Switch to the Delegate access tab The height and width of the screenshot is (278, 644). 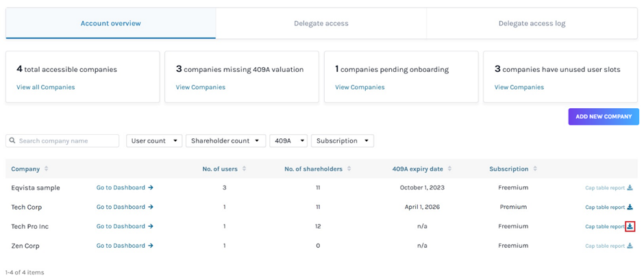click(321, 23)
